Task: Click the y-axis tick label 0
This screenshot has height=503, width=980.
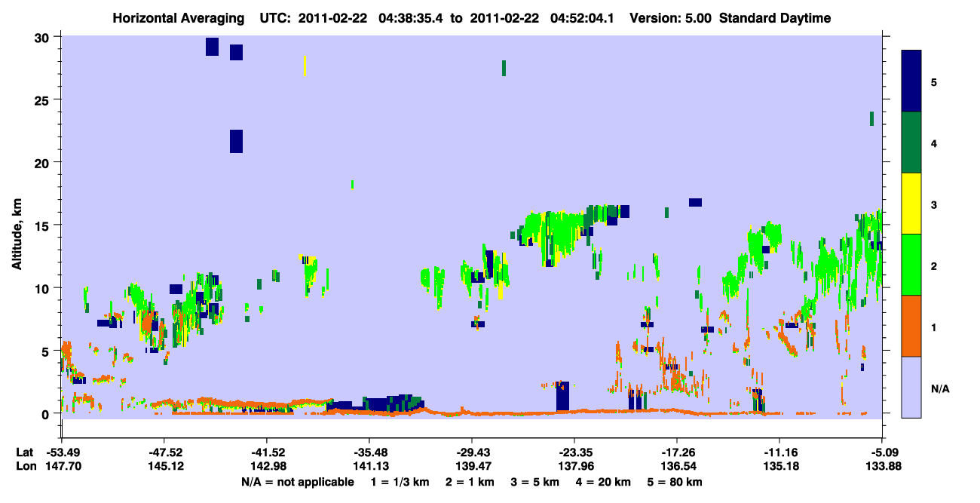Action: click(47, 413)
